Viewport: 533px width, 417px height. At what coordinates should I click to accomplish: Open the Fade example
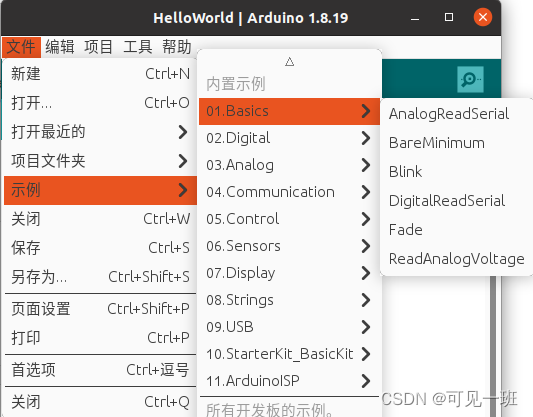coord(457,230)
